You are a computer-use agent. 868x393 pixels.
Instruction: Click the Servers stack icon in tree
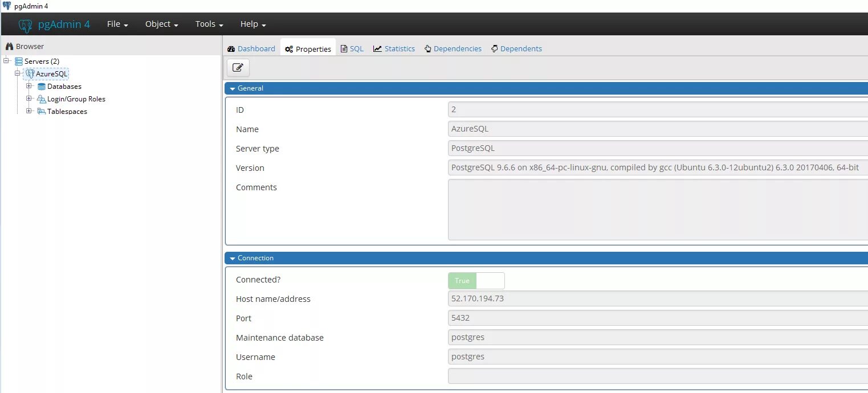pyautogui.click(x=19, y=61)
